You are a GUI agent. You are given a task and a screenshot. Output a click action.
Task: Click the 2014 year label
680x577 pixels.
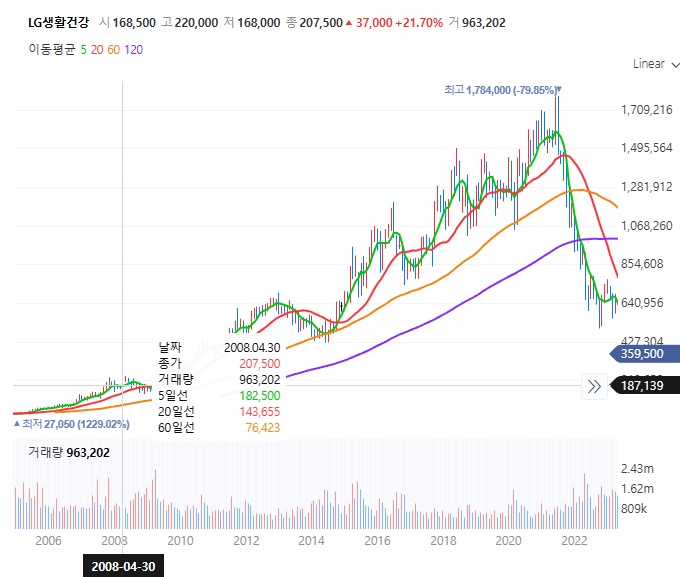(311, 541)
